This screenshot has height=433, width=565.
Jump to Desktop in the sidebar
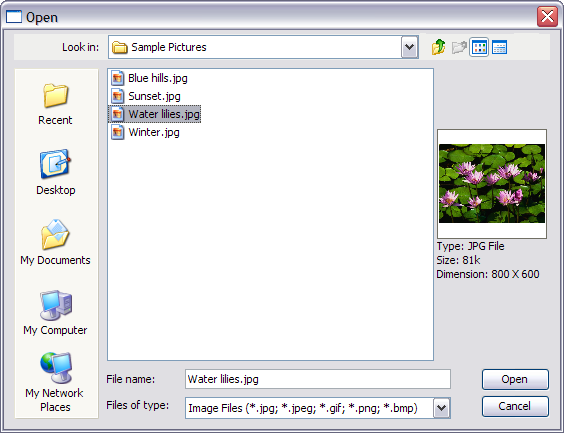point(55,172)
